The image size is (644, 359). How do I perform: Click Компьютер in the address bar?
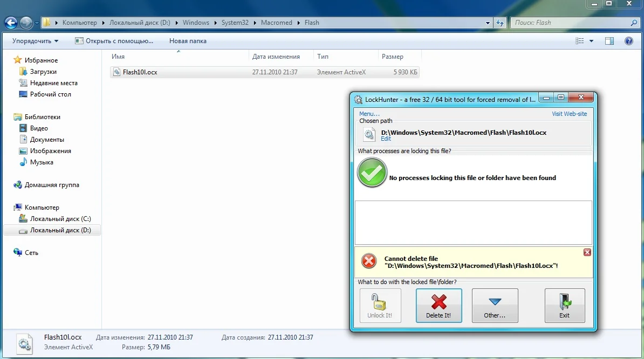pos(80,23)
